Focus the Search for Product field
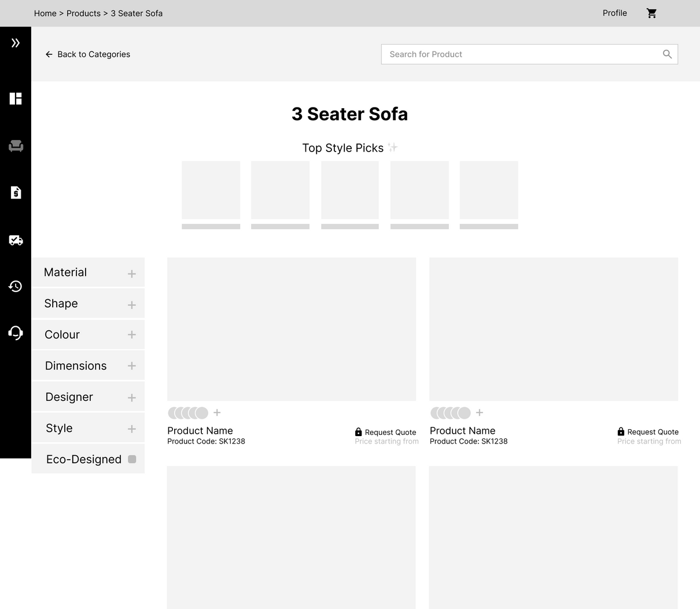The height and width of the screenshot is (609, 700). [521, 54]
